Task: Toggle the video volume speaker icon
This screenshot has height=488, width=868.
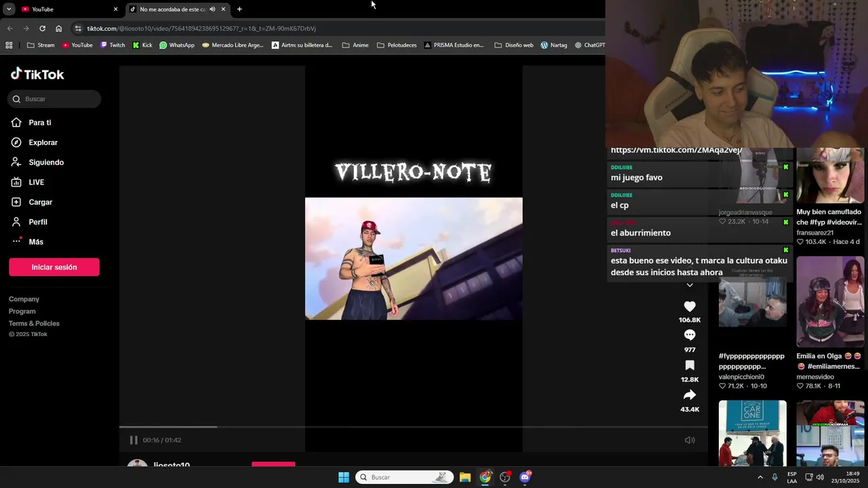Action: 690,440
